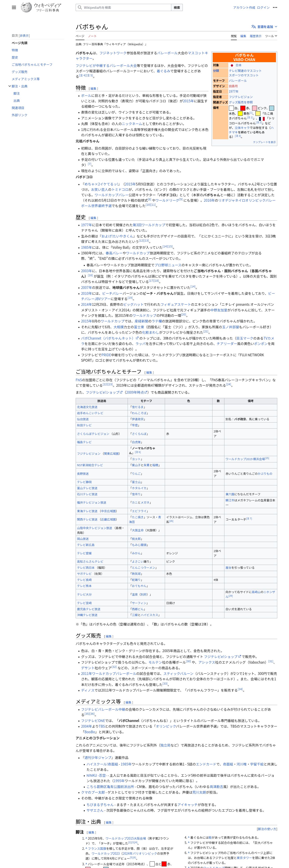The height and width of the screenshot is (868, 289).
Task: Edit the 歴史 section via 編集 link
Action: point(93,218)
